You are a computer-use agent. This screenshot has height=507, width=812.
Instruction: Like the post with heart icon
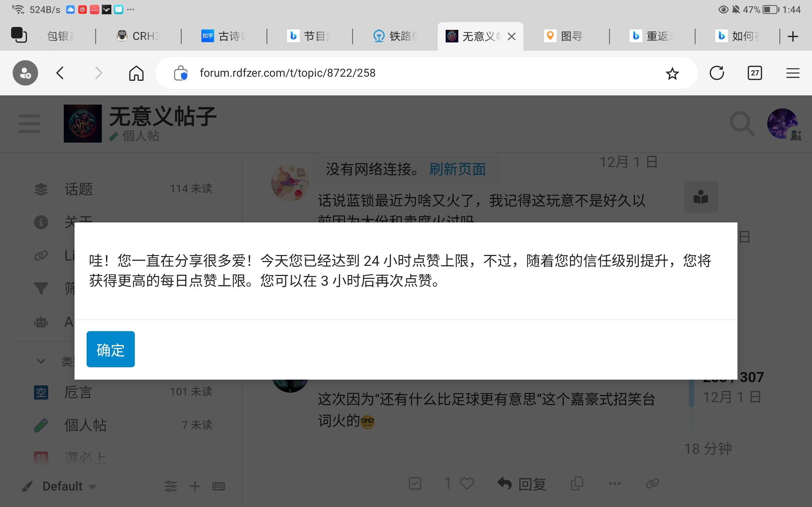(467, 483)
